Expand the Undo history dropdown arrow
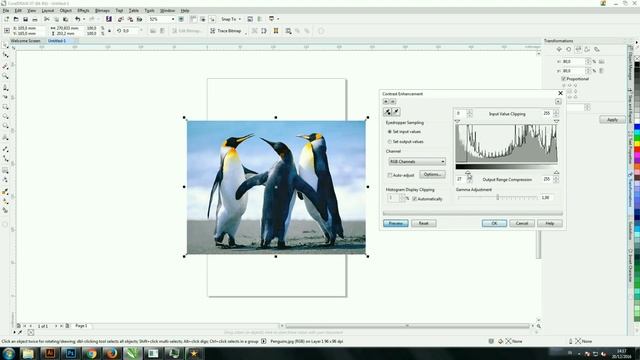This screenshot has height=360, width=640. point(84,19)
